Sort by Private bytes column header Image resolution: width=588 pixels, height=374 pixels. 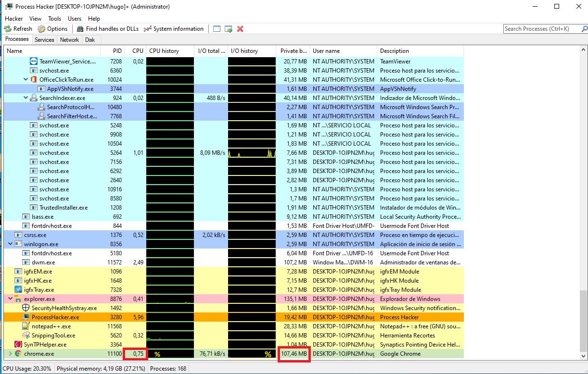(x=293, y=51)
